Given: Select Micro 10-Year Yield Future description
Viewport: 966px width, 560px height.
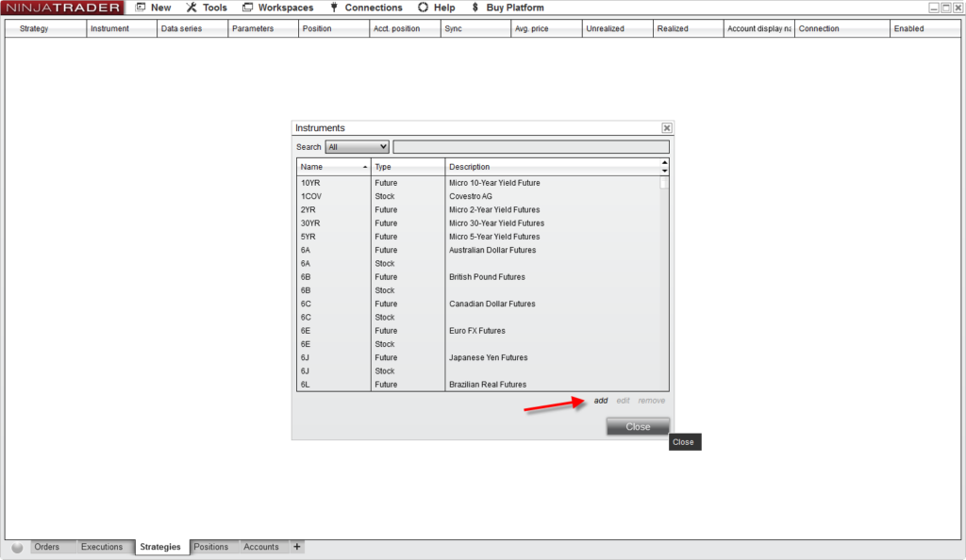Looking at the screenshot, I should coord(494,183).
